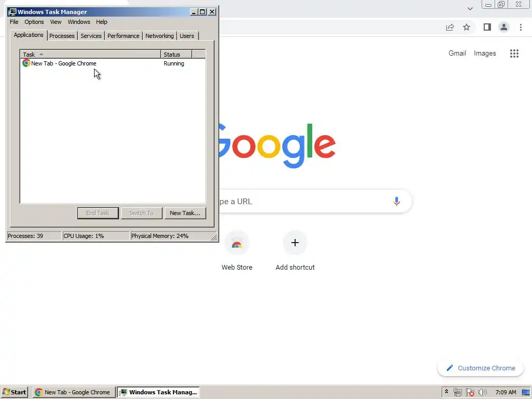
Task: Sort by Status column header
Action: [x=176, y=54]
